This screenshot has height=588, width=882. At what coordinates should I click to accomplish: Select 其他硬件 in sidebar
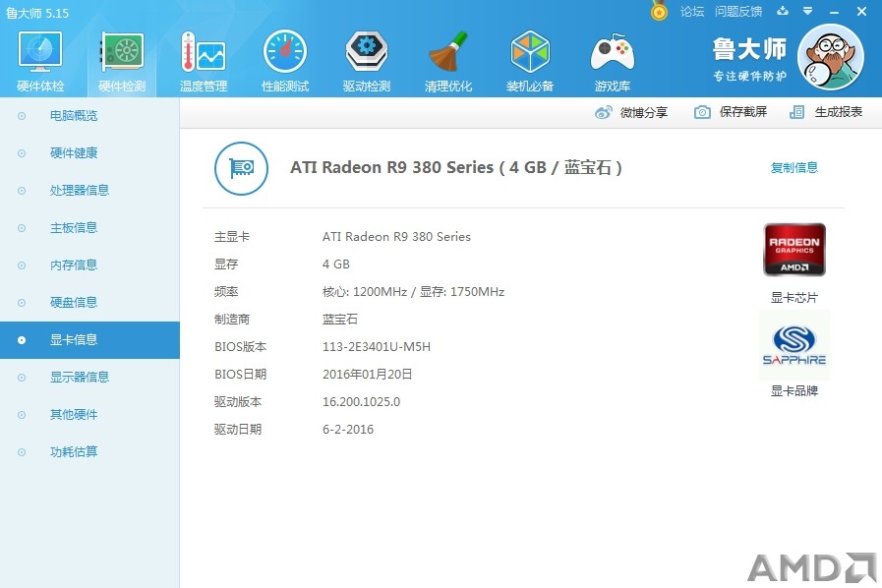(x=90, y=415)
